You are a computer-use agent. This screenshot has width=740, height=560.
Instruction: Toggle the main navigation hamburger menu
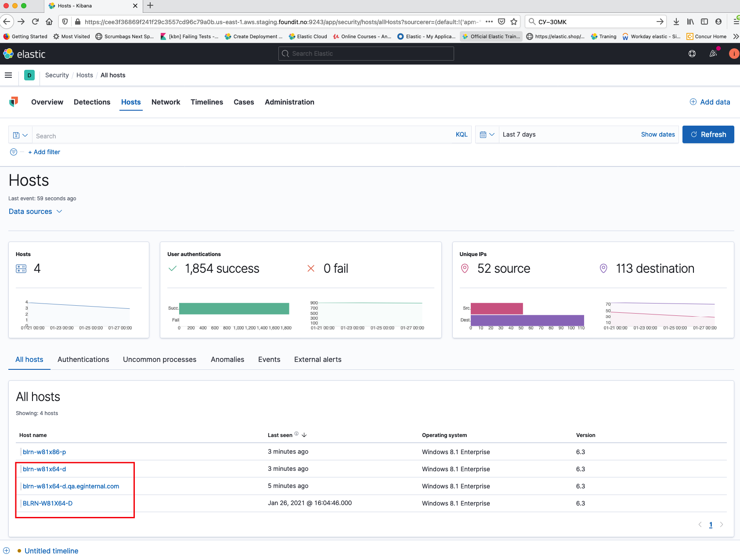coord(8,75)
